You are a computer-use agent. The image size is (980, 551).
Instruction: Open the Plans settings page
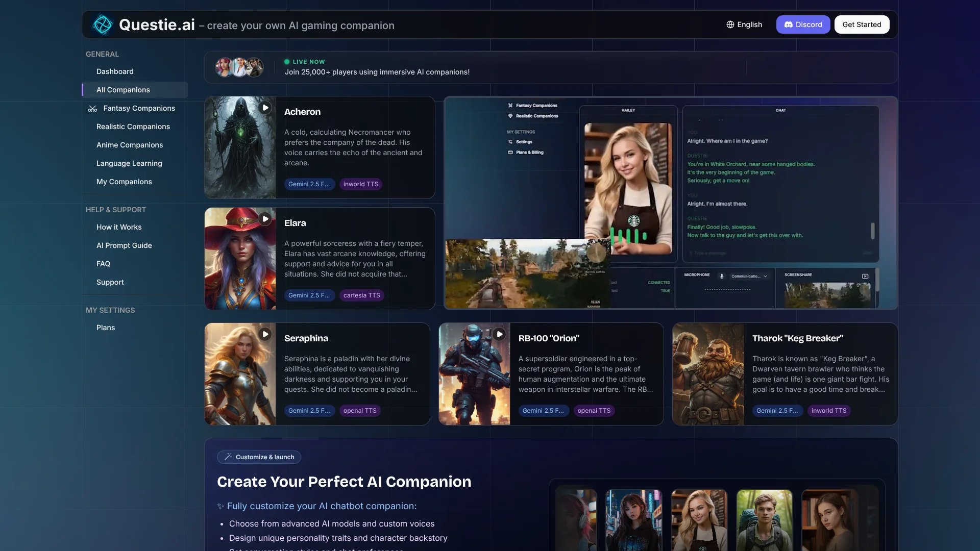[106, 328]
